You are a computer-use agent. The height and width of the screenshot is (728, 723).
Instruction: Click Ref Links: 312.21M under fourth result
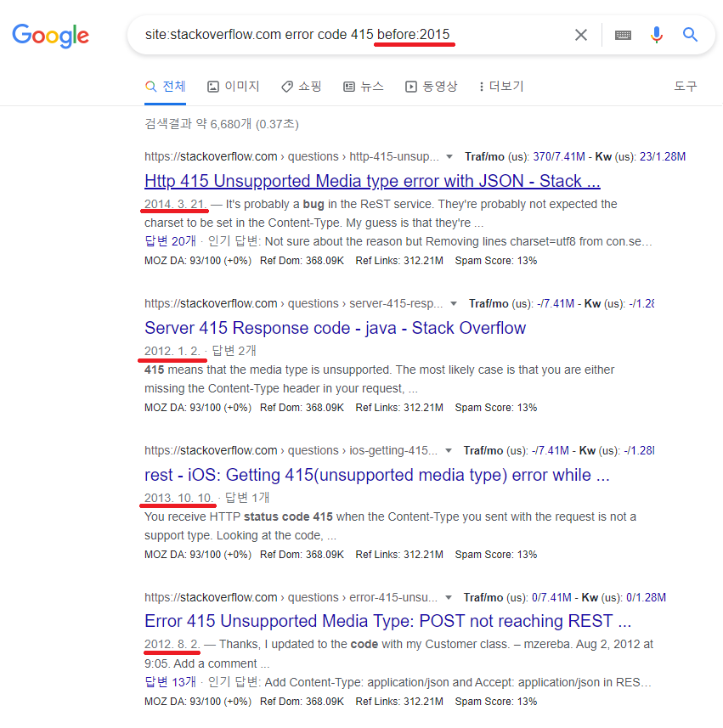tap(399, 702)
